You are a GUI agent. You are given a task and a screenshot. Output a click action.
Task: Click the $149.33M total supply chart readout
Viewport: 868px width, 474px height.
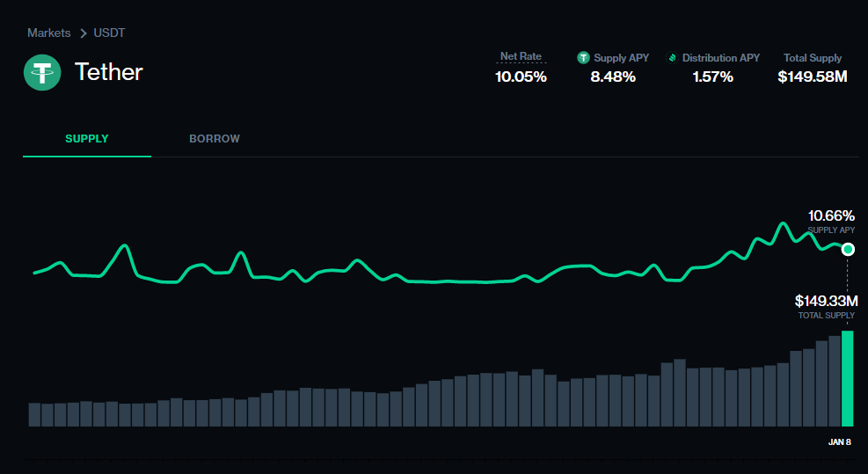click(826, 302)
